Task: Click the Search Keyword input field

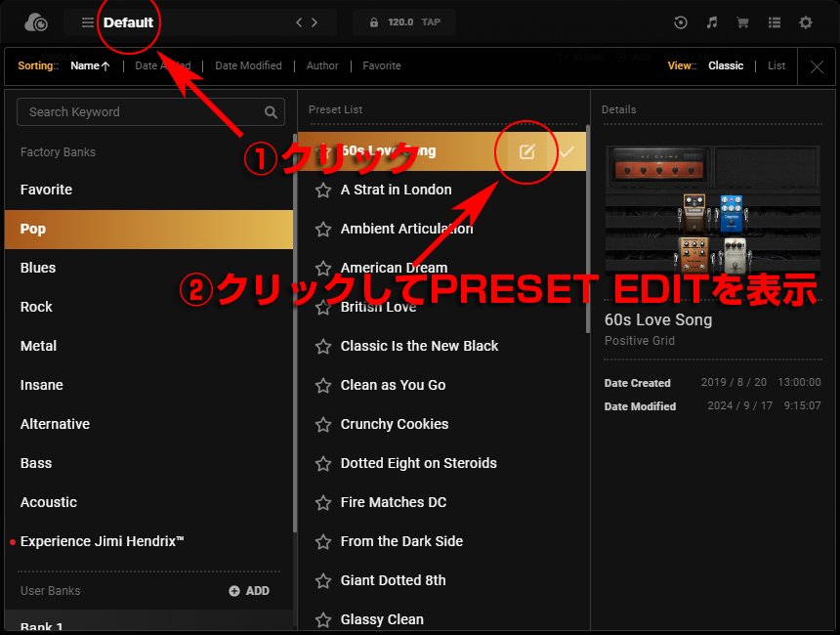Action: (x=150, y=112)
